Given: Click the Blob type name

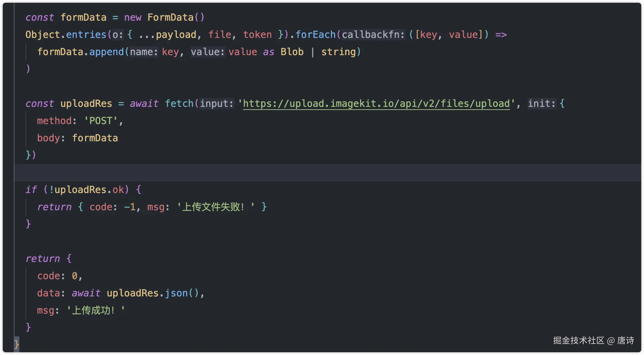Looking at the screenshot, I should point(292,52).
